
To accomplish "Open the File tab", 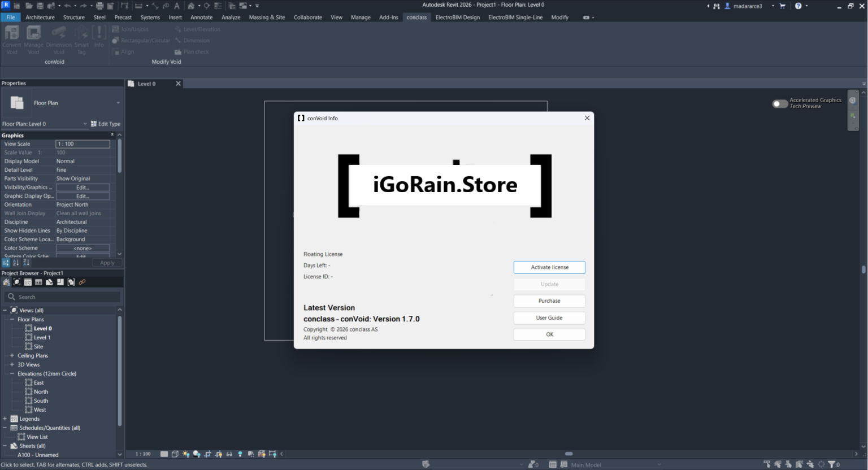I will pos(11,18).
